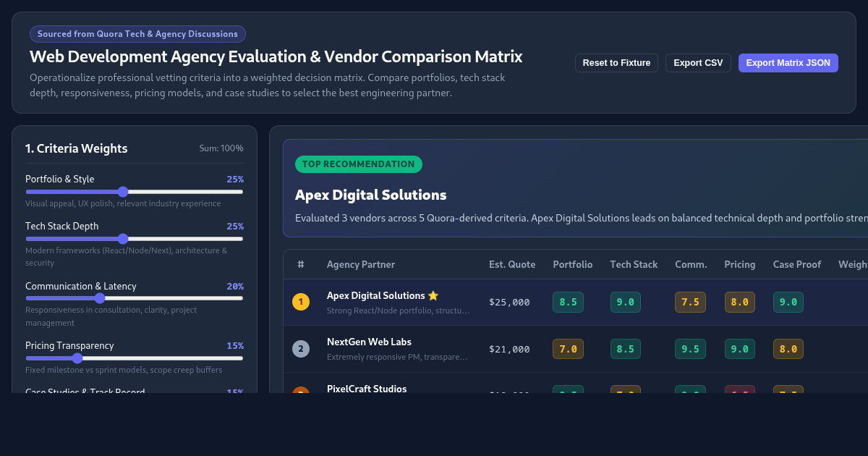This screenshot has width=868, height=456.
Task: Click the TOP RECOMMENDATION badge
Action: click(x=359, y=164)
